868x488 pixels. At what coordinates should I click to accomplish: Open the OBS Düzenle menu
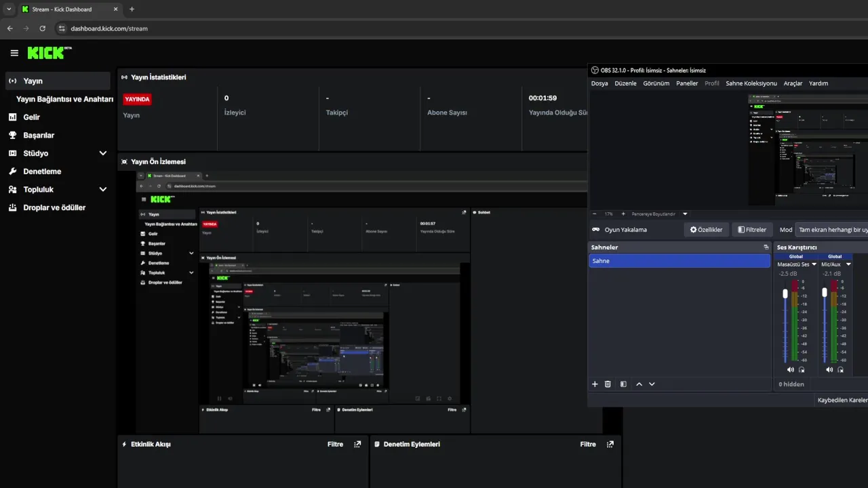pyautogui.click(x=625, y=83)
